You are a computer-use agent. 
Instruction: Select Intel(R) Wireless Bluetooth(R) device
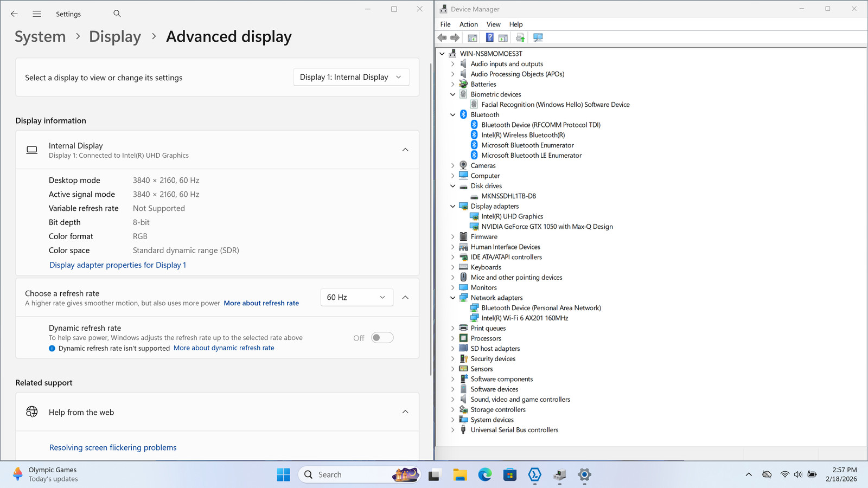click(x=523, y=135)
